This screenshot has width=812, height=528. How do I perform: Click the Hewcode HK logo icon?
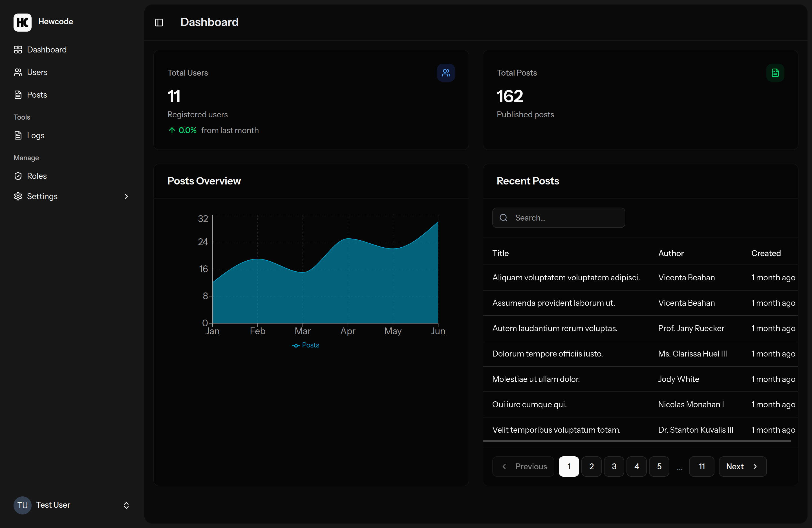[22, 22]
